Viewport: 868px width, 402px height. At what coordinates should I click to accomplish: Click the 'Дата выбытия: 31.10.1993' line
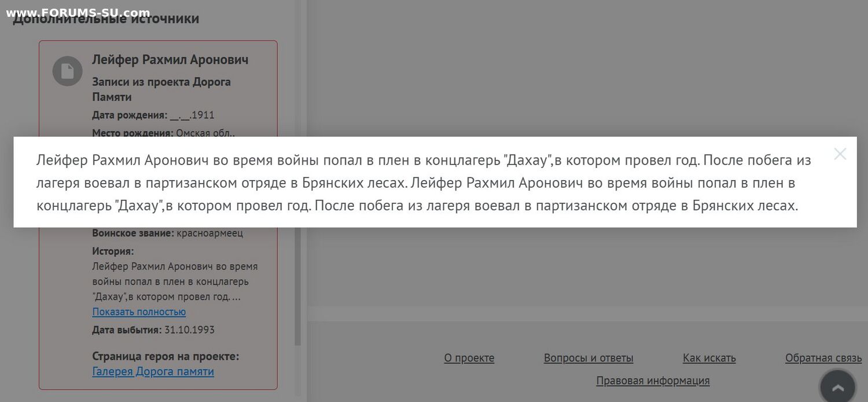point(153,330)
